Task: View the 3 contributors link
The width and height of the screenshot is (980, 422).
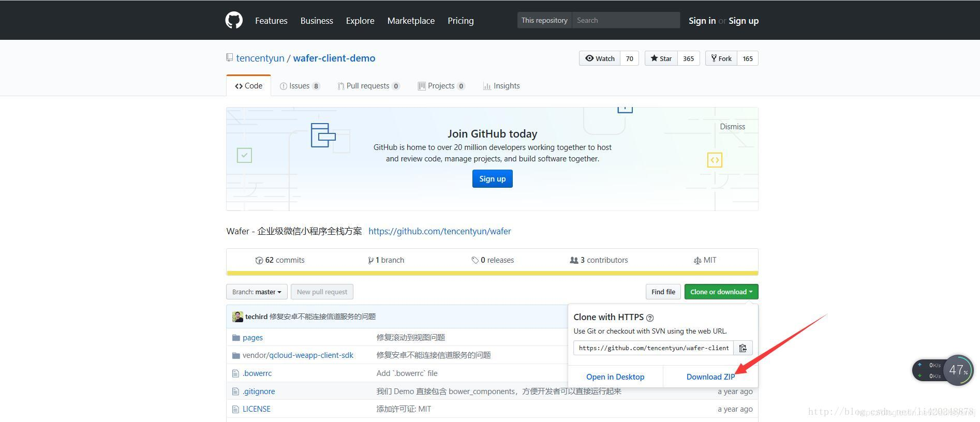Action: tap(599, 260)
